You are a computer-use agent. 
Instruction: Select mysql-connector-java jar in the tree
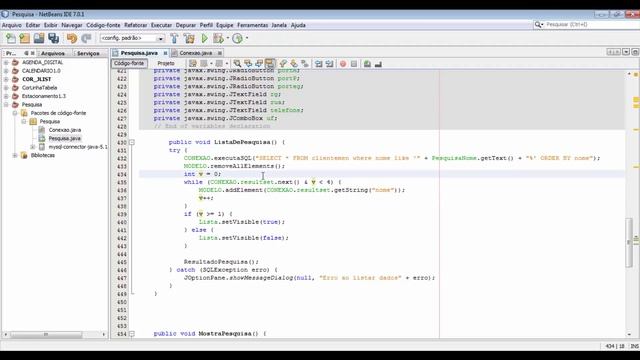[78, 147]
